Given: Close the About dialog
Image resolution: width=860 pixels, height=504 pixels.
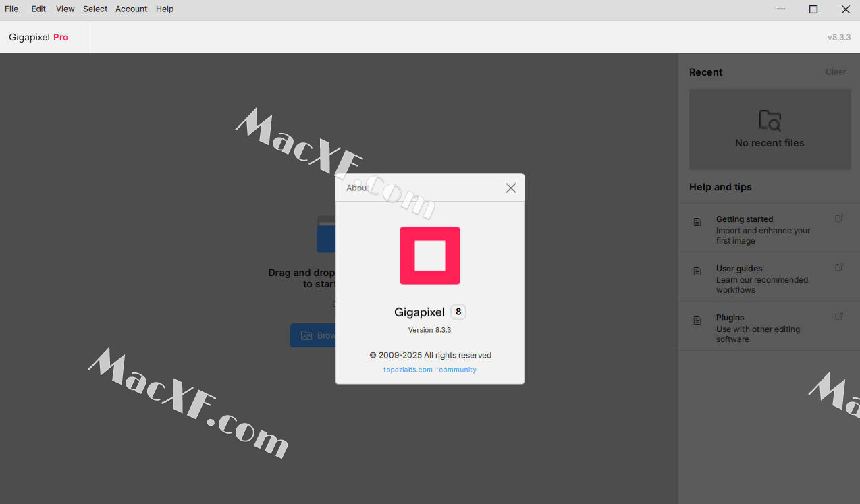Looking at the screenshot, I should click(511, 188).
